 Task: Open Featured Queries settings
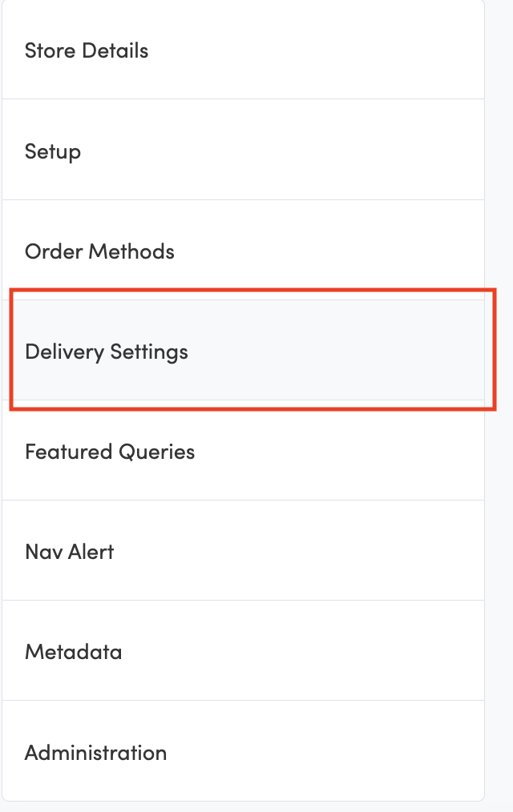pyautogui.click(x=110, y=452)
